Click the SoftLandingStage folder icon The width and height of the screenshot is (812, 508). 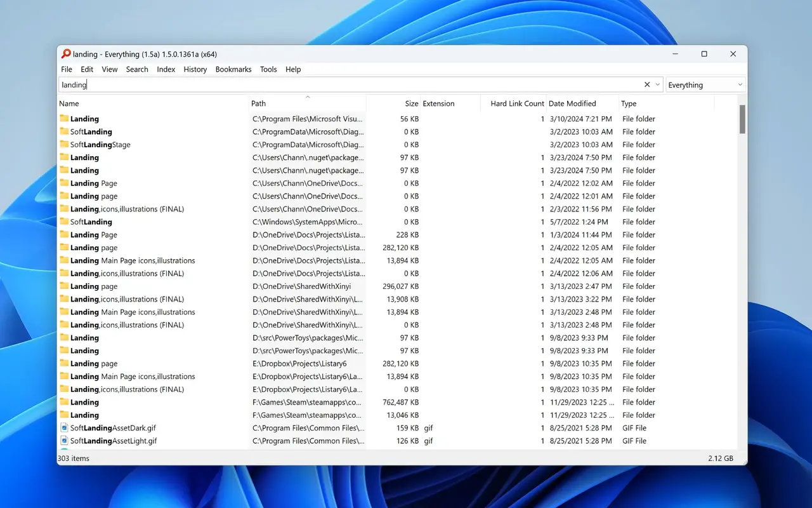coord(64,145)
